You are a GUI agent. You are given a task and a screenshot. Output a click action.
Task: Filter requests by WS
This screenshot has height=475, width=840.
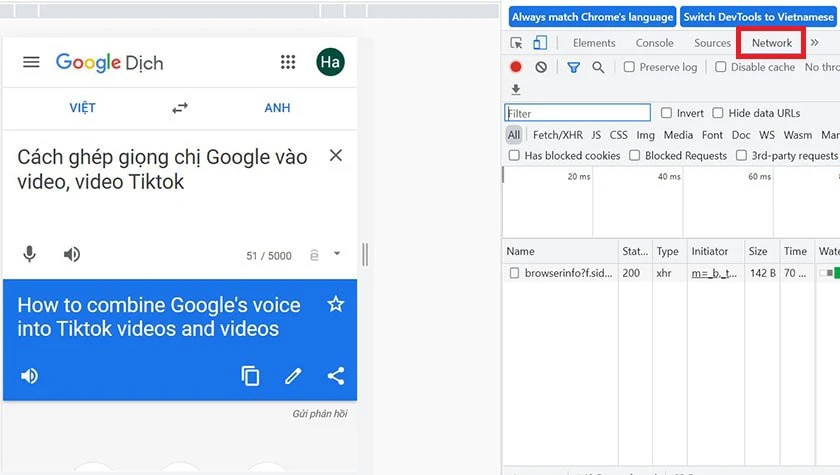767,135
